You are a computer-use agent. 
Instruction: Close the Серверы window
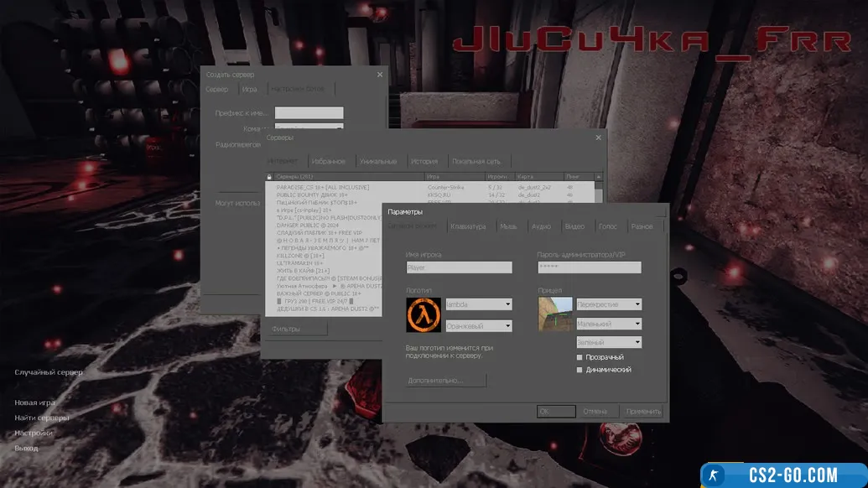598,137
